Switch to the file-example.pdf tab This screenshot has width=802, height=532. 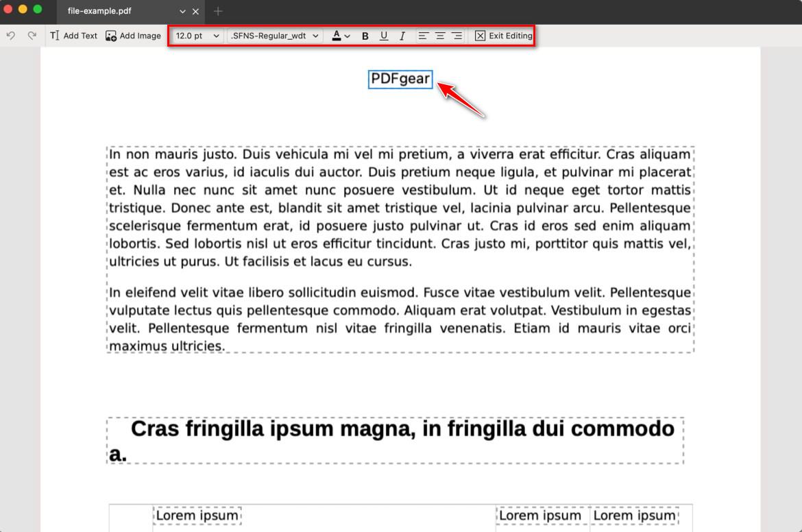109,12
